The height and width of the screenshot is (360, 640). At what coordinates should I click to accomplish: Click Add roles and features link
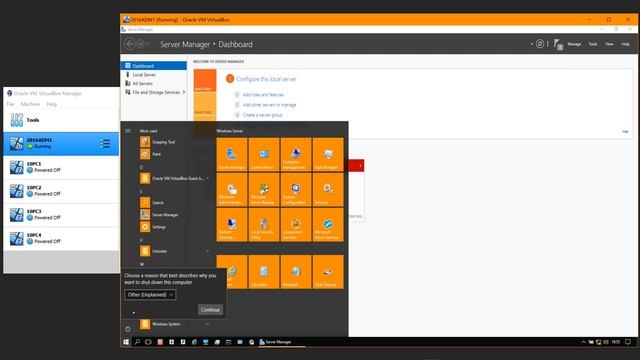[x=263, y=95]
